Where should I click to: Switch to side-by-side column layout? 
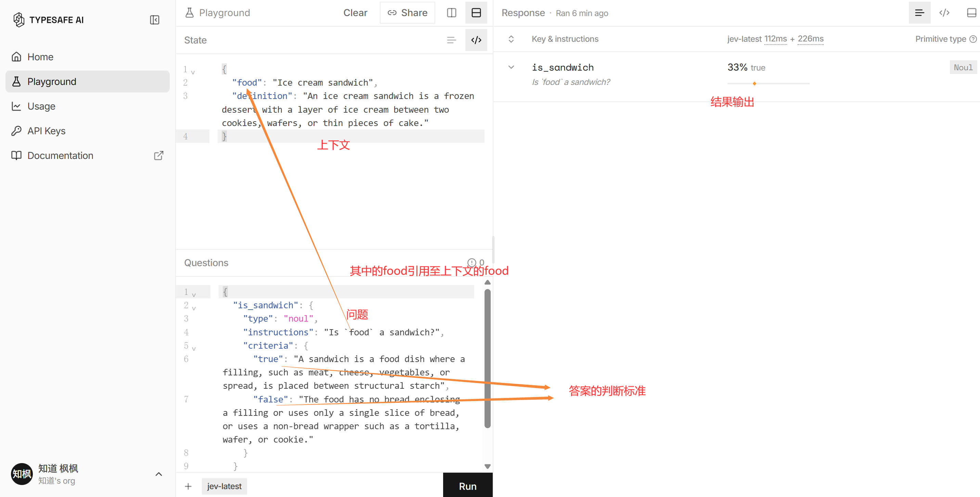[452, 13]
